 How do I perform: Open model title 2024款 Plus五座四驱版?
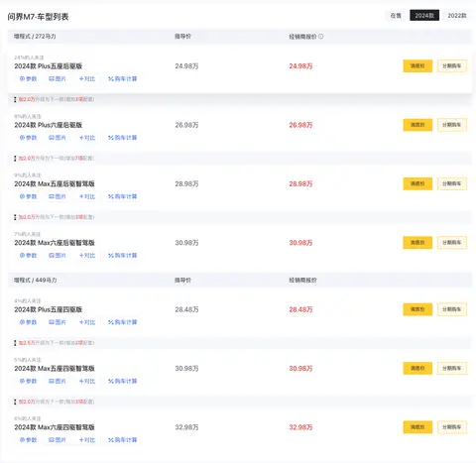point(49,309)
